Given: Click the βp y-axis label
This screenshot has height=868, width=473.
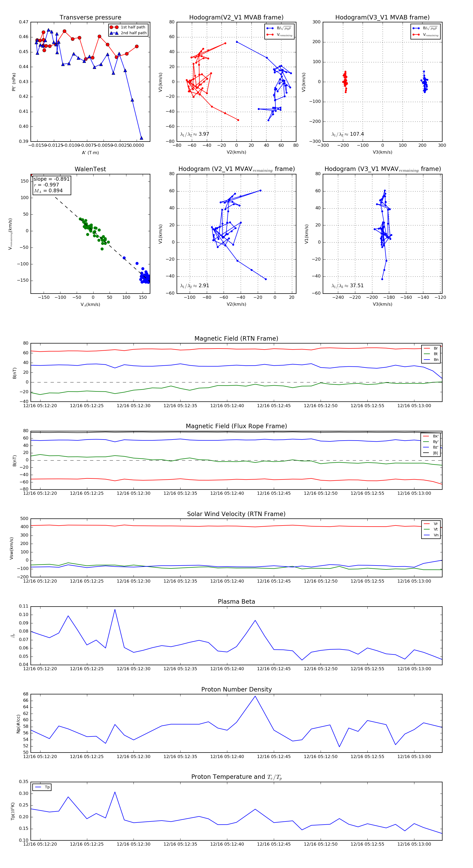Looking at the screenshot, I should point(13,635).
